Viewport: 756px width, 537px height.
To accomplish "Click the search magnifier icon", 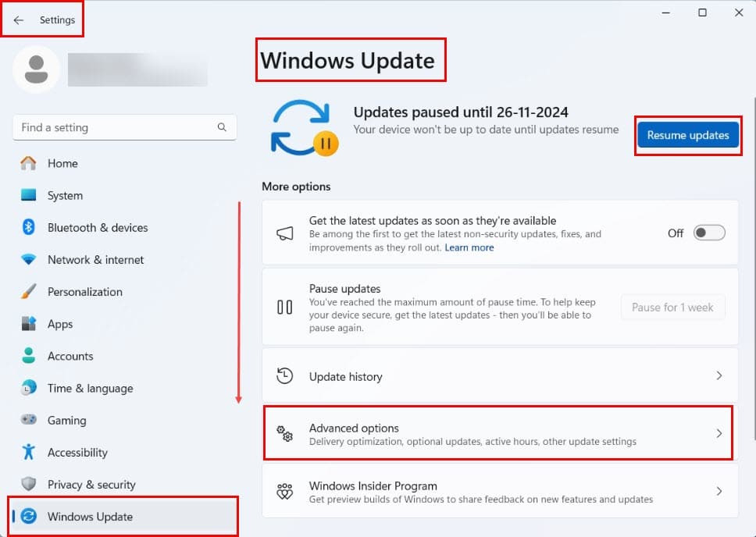I will [222, 127].
